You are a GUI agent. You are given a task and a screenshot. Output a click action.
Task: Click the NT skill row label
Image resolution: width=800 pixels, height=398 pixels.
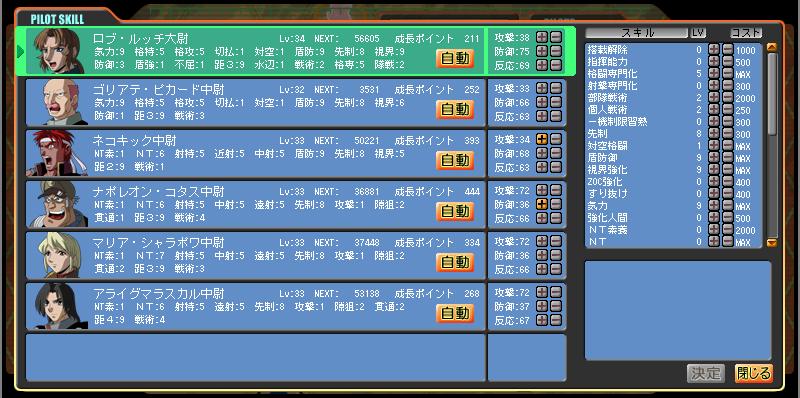click(x=597, y=242)
